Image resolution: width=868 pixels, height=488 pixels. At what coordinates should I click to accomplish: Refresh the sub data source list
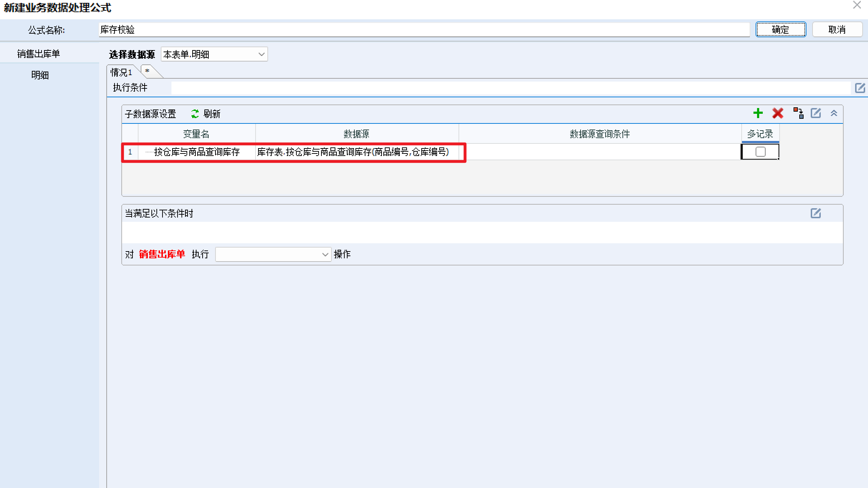pos(205,114)
